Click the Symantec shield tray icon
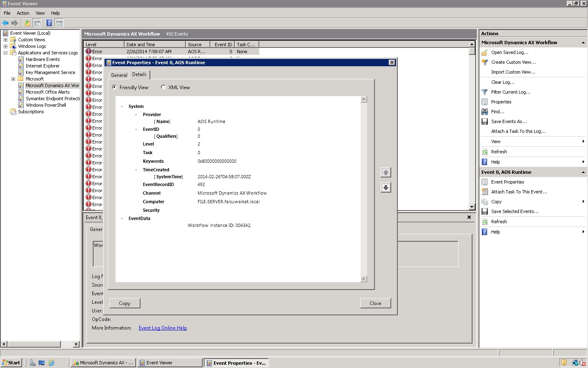 pos(564,363)
